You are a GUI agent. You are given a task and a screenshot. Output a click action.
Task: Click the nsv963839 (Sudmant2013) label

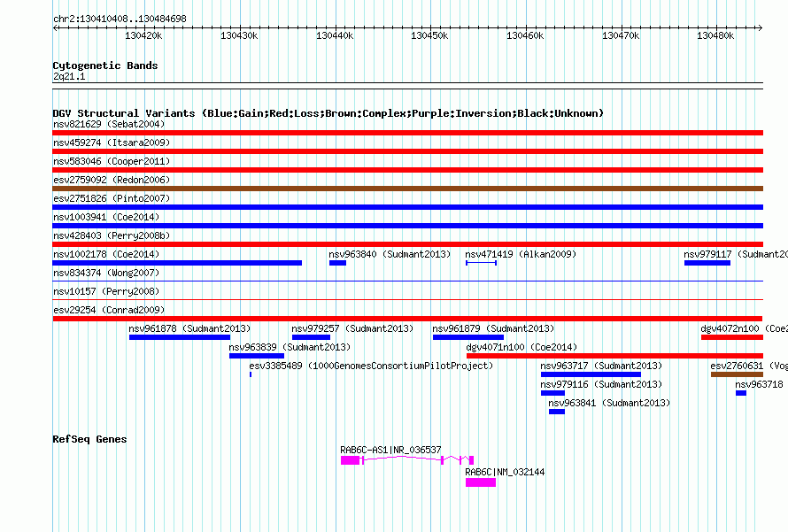pyautogui.click(x=290, y=347)
